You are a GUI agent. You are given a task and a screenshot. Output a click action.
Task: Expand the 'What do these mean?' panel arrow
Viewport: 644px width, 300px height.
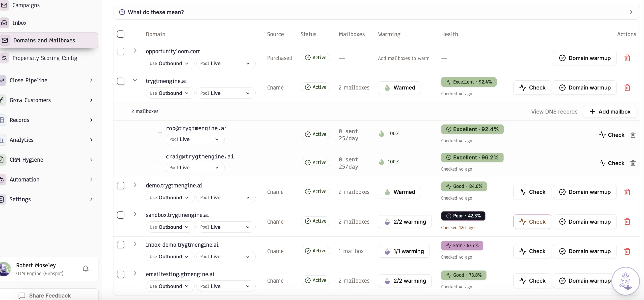click(x=631, y=12)
